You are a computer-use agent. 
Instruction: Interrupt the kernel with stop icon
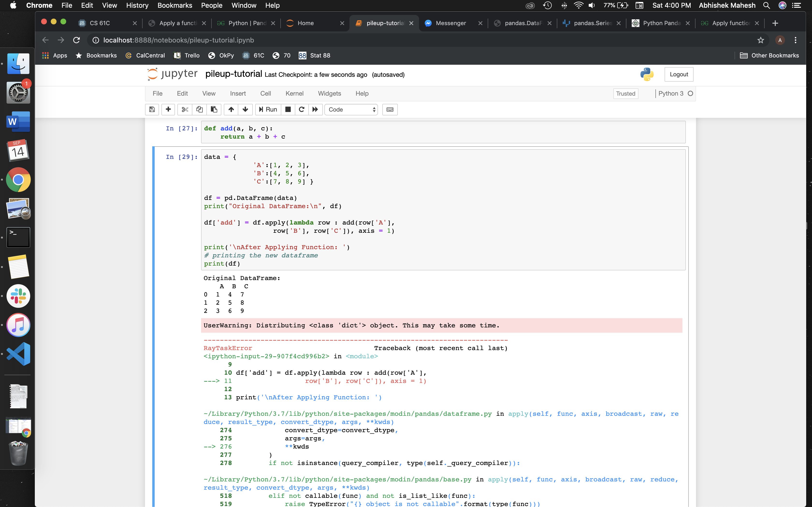point(288,109)
